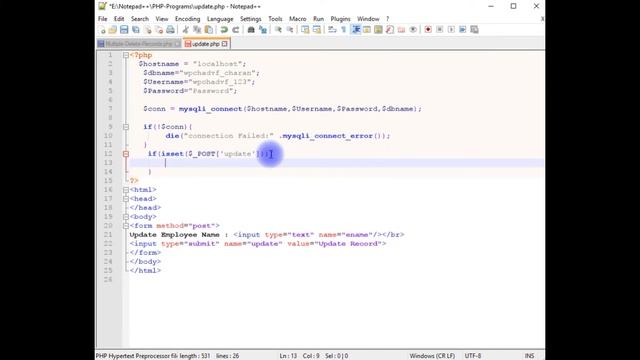Open the Tools menu
The height and width of the screenshot is (360, 640).
[275, 19]
